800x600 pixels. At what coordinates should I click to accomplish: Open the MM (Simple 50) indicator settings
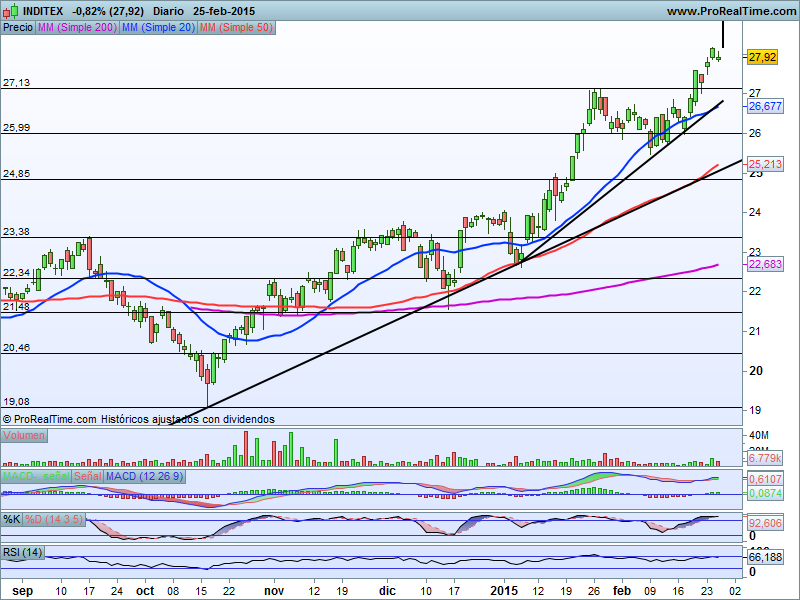click(235, 28)
